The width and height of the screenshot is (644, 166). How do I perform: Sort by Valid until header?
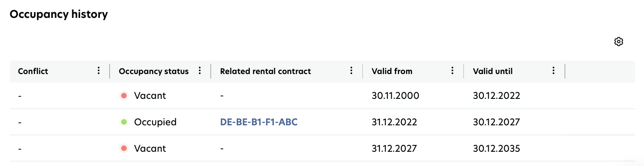[493, 71]
